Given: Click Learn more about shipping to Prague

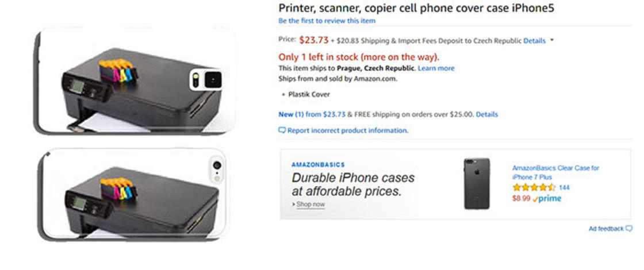Looking at the screenshot, I should pyautogui.click(x=436, y=68).
